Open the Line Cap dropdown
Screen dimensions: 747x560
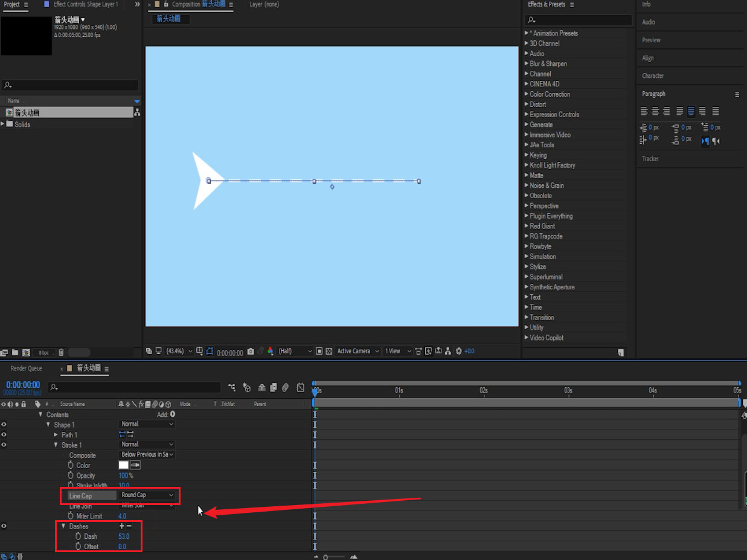[x=147, y=495]
